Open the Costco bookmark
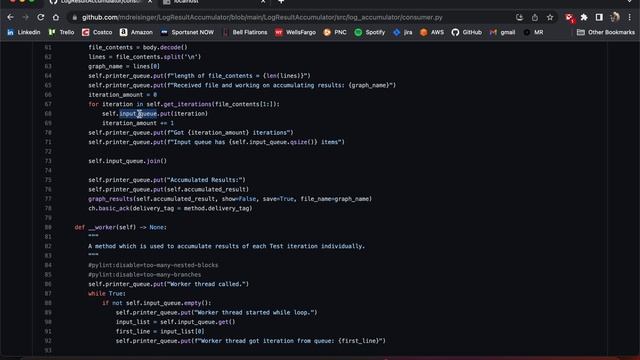The height and width of the screenshot is (360, 640). pyautogui.click(x=97, y=32)
